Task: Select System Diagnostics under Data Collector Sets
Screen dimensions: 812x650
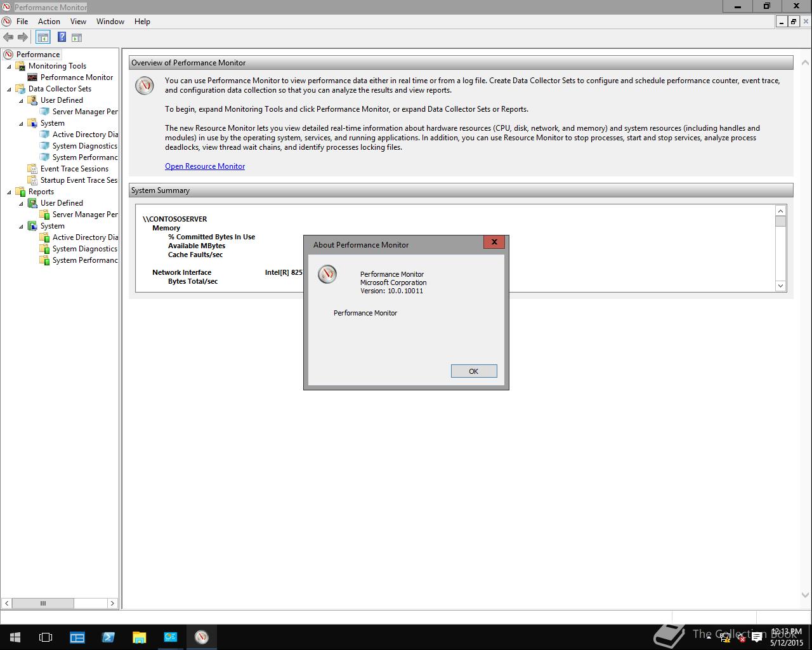Action: click(85, 146)
